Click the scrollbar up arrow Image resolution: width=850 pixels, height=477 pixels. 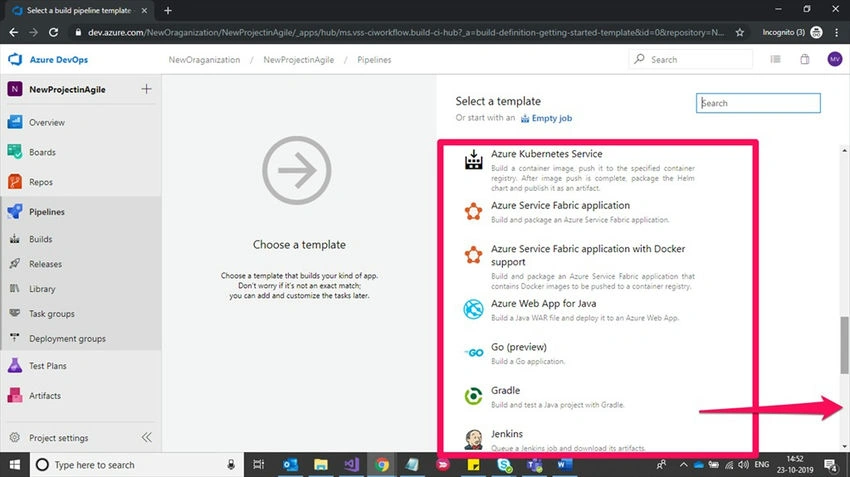[844, 150]
